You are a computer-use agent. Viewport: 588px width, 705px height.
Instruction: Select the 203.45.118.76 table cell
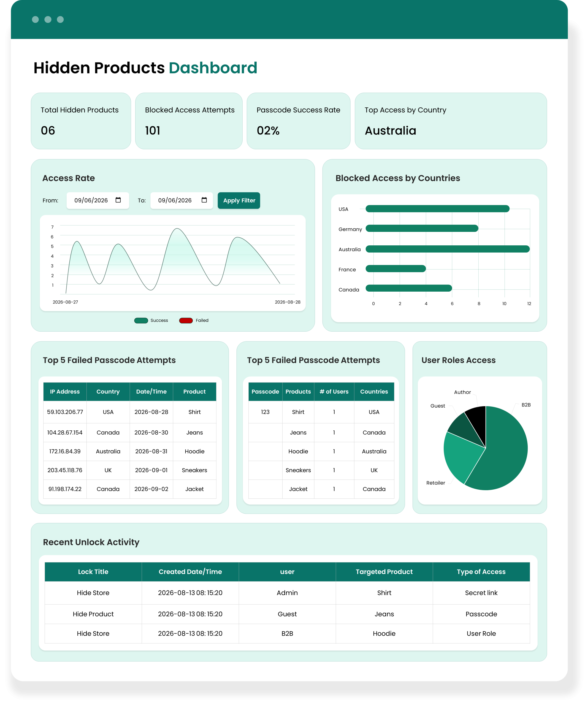coord(65,470)
